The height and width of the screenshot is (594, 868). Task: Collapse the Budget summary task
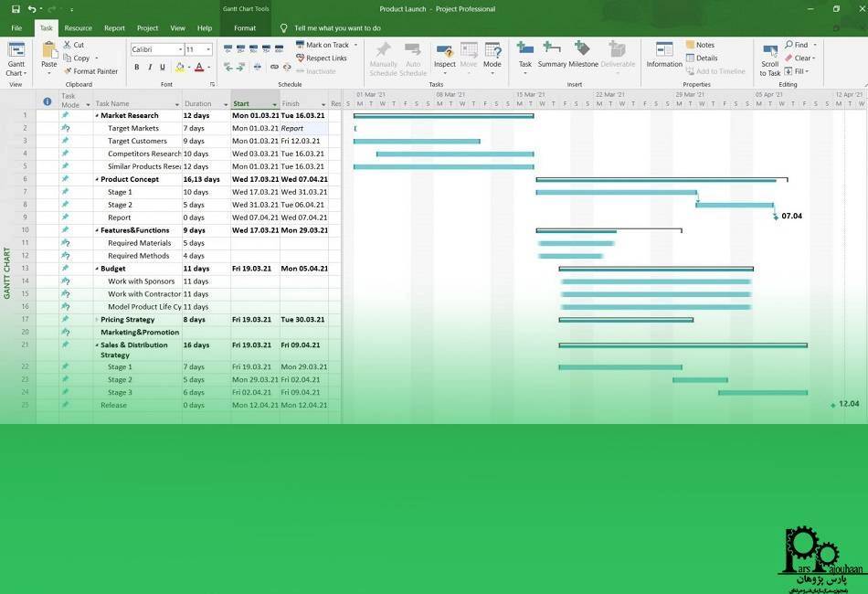click(97, 269)
